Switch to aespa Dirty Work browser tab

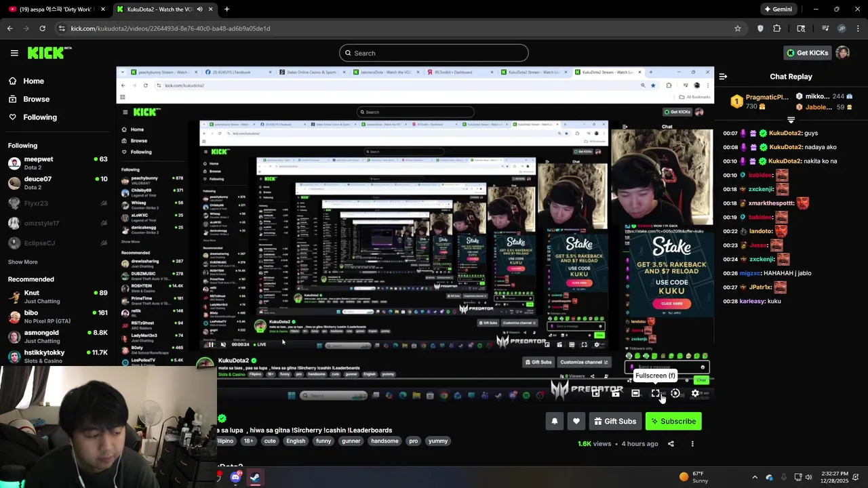[x=56, y=9]
